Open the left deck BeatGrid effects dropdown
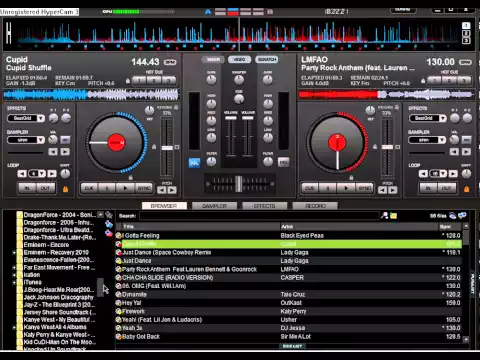Viewport: 480px width, 360px height. click(x=41, y=118)
